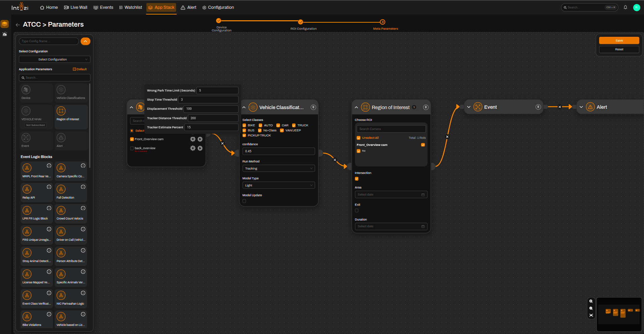
Task: Click the Reset button
Action: (619, 49)
